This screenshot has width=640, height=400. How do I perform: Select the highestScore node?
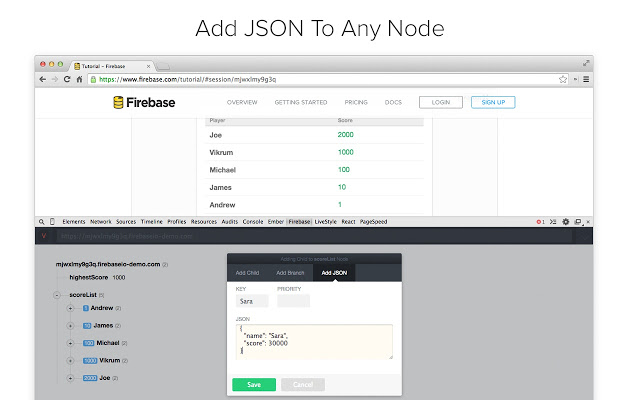(x=89, y=278)
